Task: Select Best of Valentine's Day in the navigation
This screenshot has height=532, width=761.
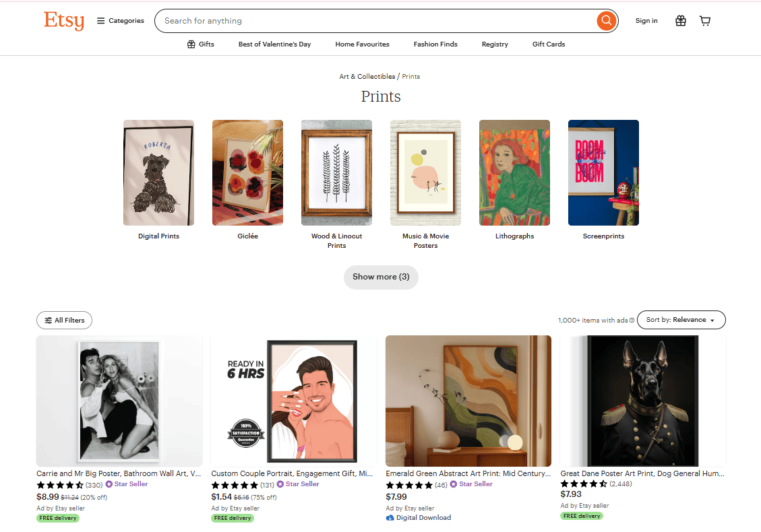Action: tap(274, 44)
